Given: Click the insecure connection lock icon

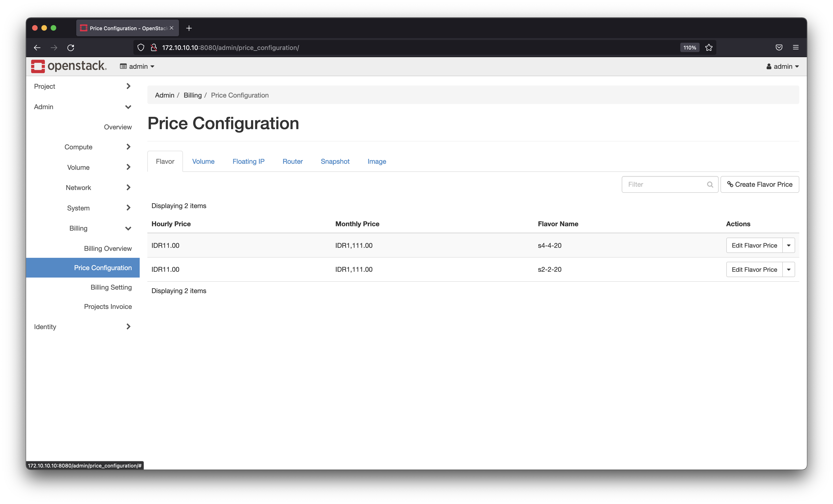Looking at the screenshot, I should 154,48.
